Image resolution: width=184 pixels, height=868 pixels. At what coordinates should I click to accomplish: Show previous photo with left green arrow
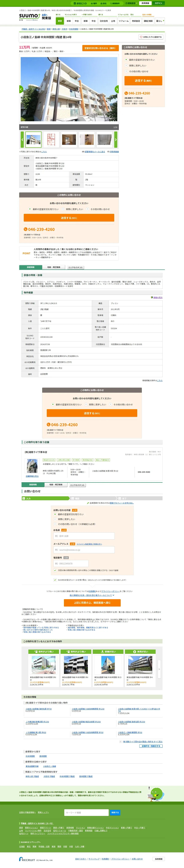point(21,89)
